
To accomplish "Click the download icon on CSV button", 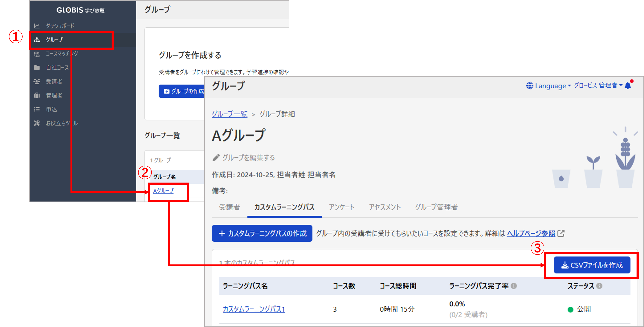I will click(x=565, y=265).
